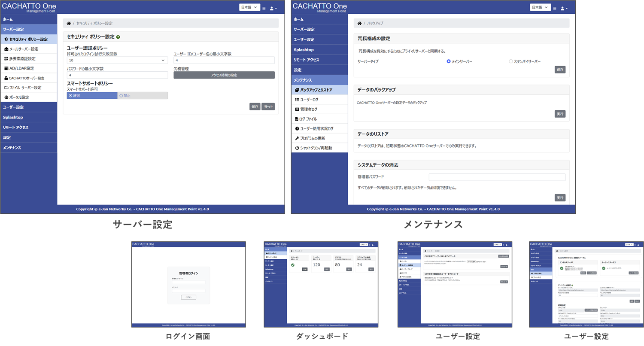Click home breadcrumb icon in メンテナンス window

pos(359,23)
